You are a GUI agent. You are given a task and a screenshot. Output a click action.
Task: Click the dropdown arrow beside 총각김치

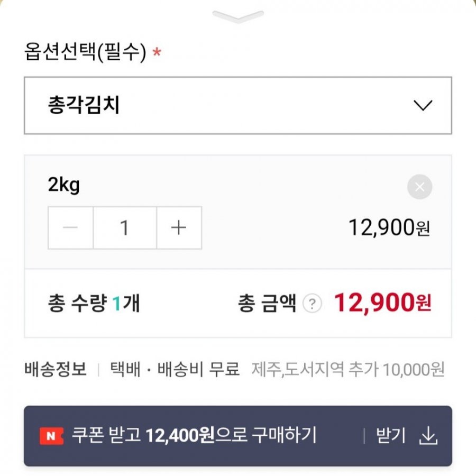[423, 106]
